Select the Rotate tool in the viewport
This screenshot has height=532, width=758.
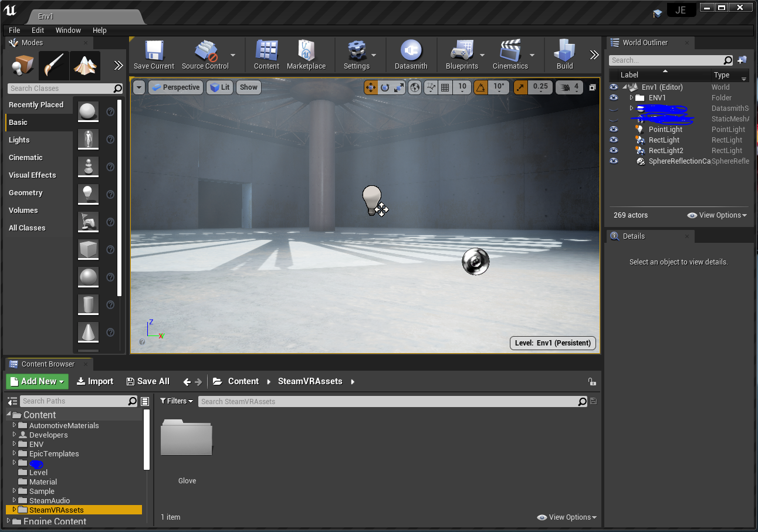384,87
